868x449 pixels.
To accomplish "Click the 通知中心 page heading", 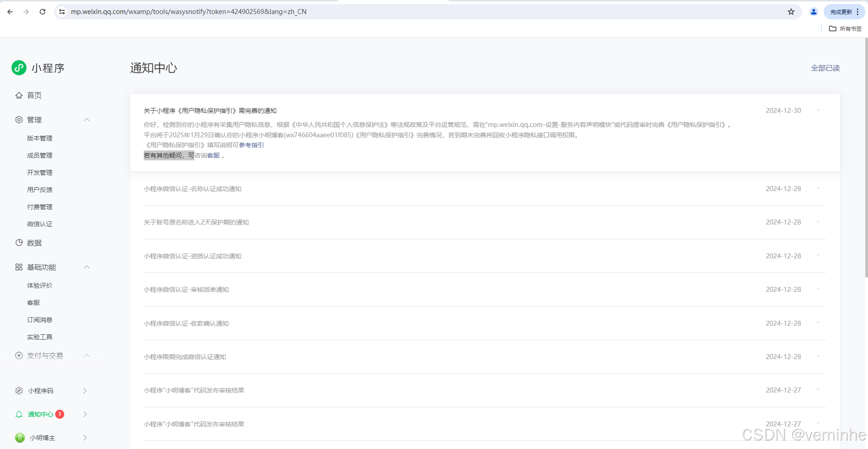I will tap(154, 68).
